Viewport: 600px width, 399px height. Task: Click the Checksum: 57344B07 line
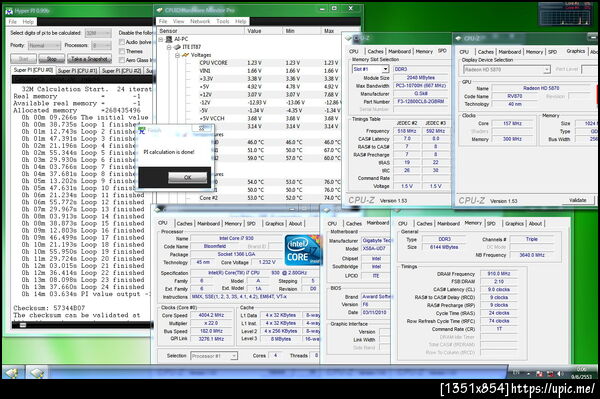49,308
